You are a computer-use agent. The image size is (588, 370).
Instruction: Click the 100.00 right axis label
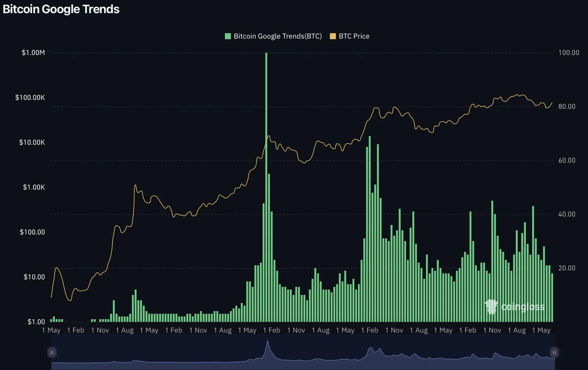(x=569, y=53)
